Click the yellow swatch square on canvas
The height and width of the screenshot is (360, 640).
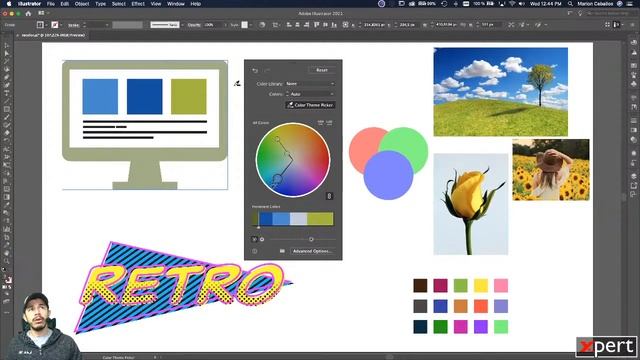coord(481,285)
